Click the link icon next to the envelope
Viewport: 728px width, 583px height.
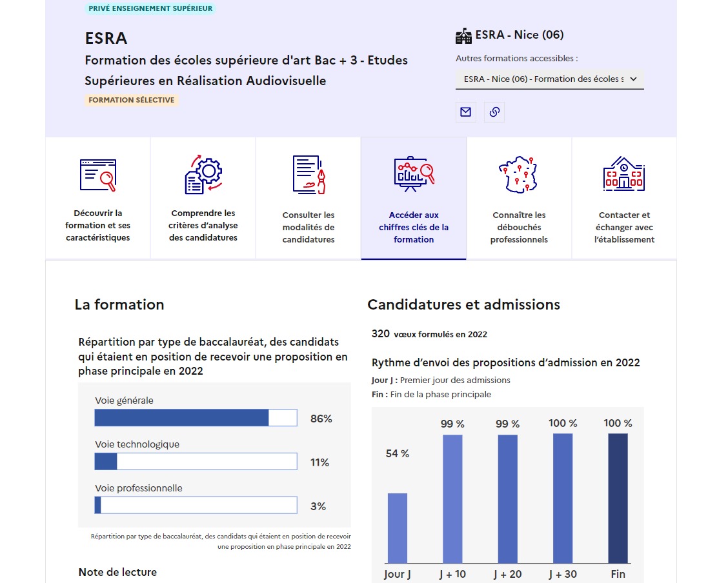coord(494,112)
